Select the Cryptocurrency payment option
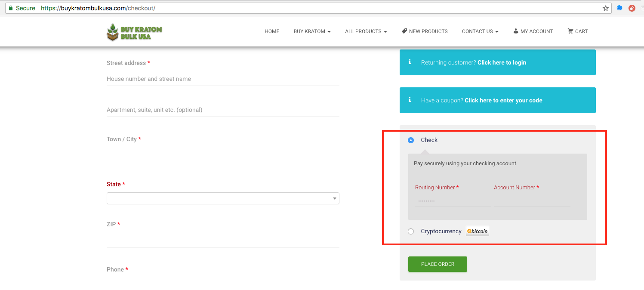The image size is (644, 290). pos(411,231)
